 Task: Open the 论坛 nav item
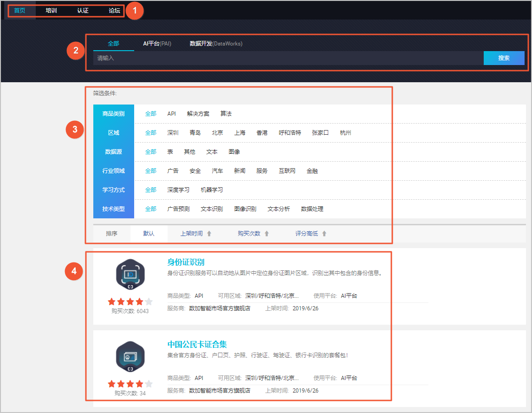tap(114, 11)
